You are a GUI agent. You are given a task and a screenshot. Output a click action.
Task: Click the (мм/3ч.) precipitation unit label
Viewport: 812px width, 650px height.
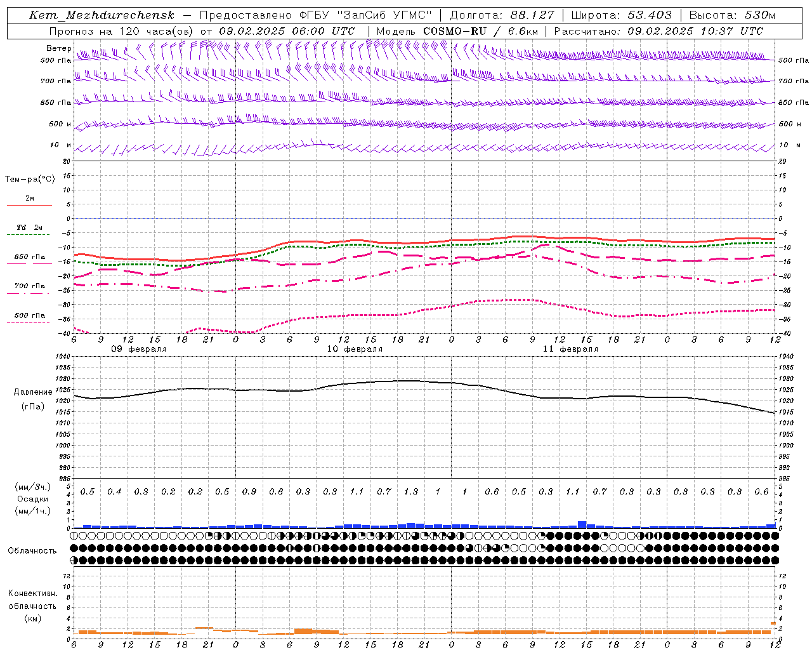click(x=32, y=487)
